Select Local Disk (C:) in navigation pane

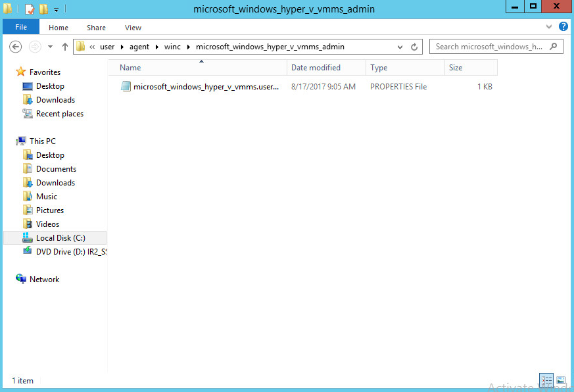[60, 238]
